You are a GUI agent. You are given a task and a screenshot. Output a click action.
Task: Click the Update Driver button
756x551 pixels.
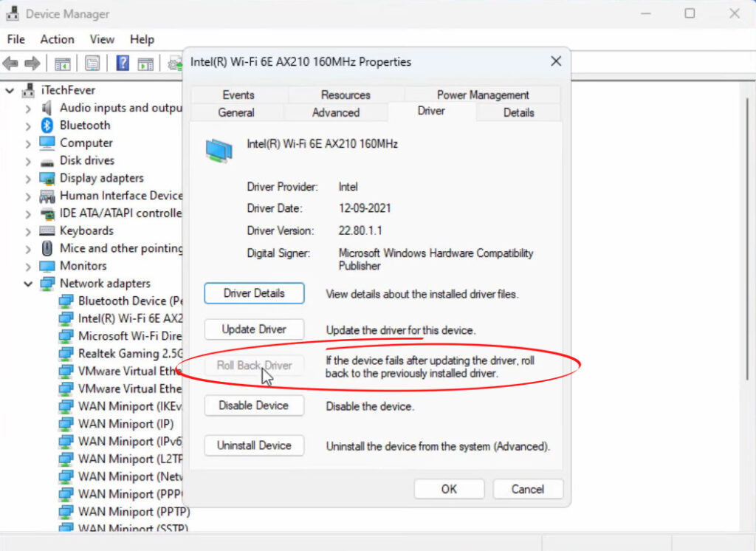click(x=254, y=329)
